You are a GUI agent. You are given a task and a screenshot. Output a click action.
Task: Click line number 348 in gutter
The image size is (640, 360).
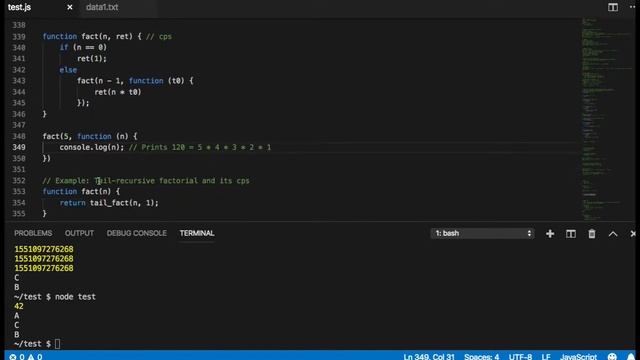19,136
